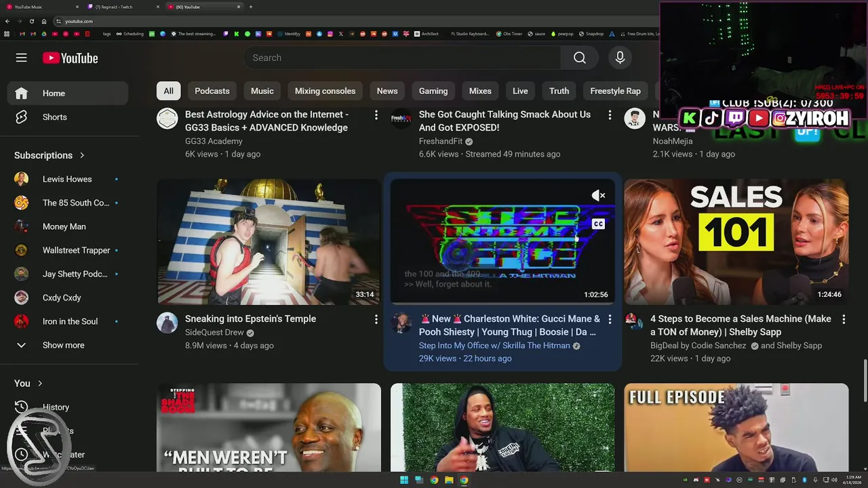The height and width of the screenshot is (488, 868).
Task: Select the Freestyle Rap filter chip
Action: coord(615,91)
